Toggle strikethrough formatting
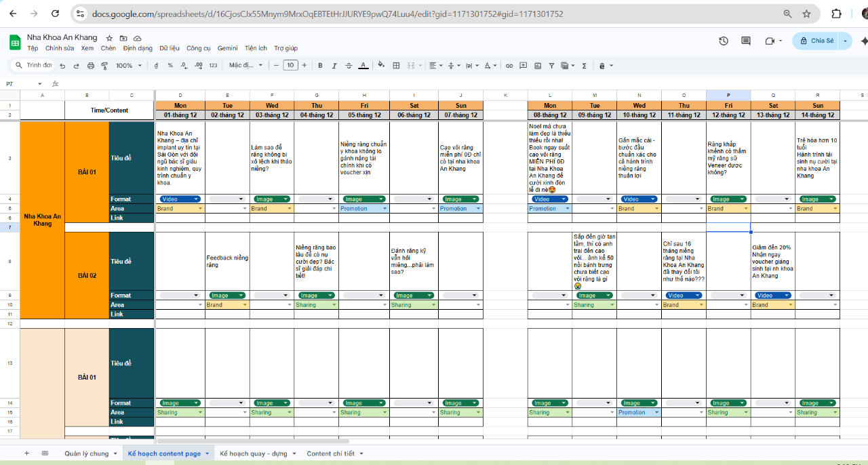This screenshot has height=465, width=868. coord(349,66)
